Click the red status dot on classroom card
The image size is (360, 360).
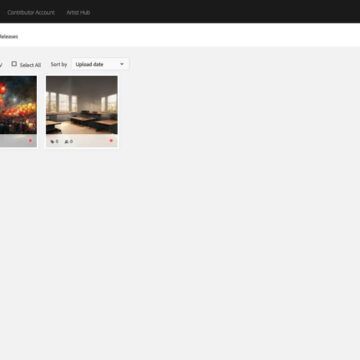(x=111, y=141)
